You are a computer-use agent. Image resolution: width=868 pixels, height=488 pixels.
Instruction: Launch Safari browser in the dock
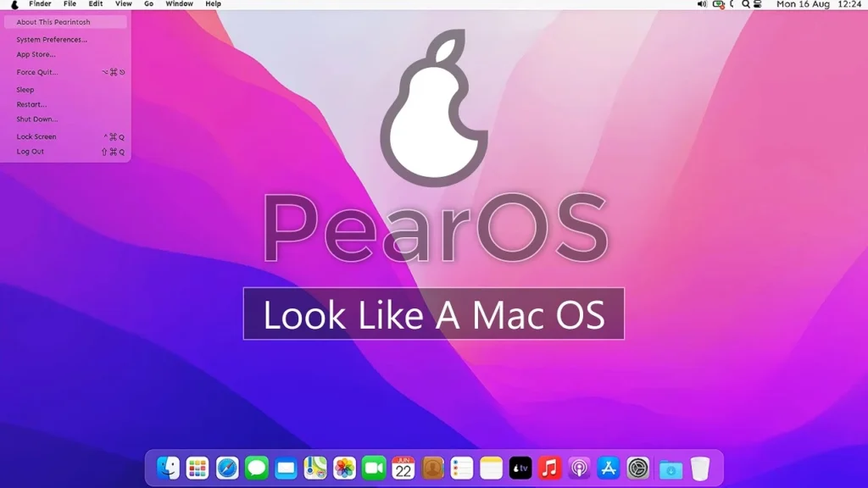[x=226, y=468]
